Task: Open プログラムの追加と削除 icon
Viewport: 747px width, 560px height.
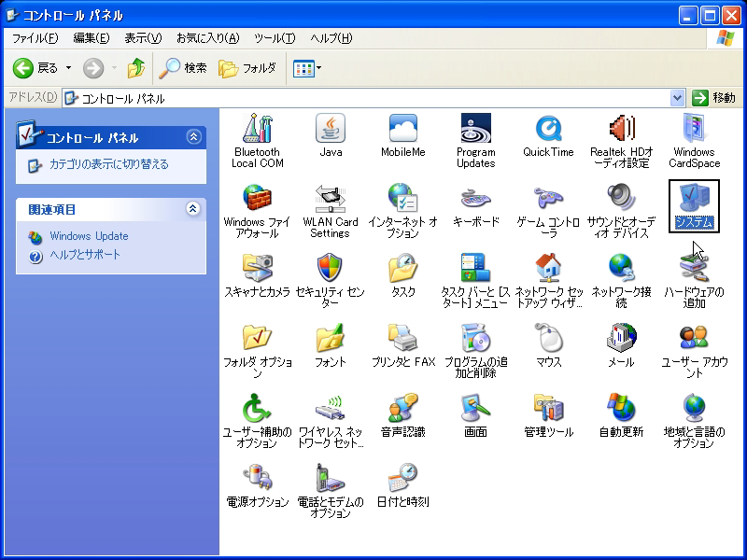Action: point(476,338)
